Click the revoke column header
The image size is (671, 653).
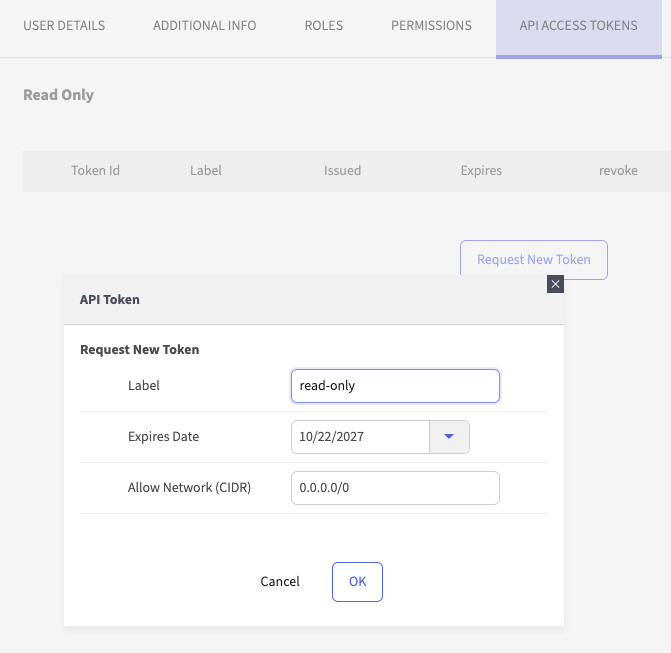(618, 171)
